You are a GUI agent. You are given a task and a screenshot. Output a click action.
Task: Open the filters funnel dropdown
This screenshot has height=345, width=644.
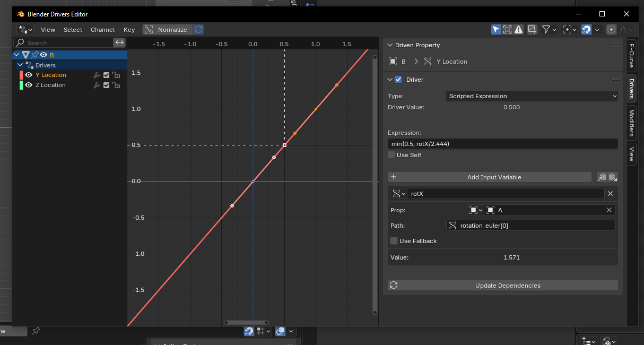(x=549, y=30)
